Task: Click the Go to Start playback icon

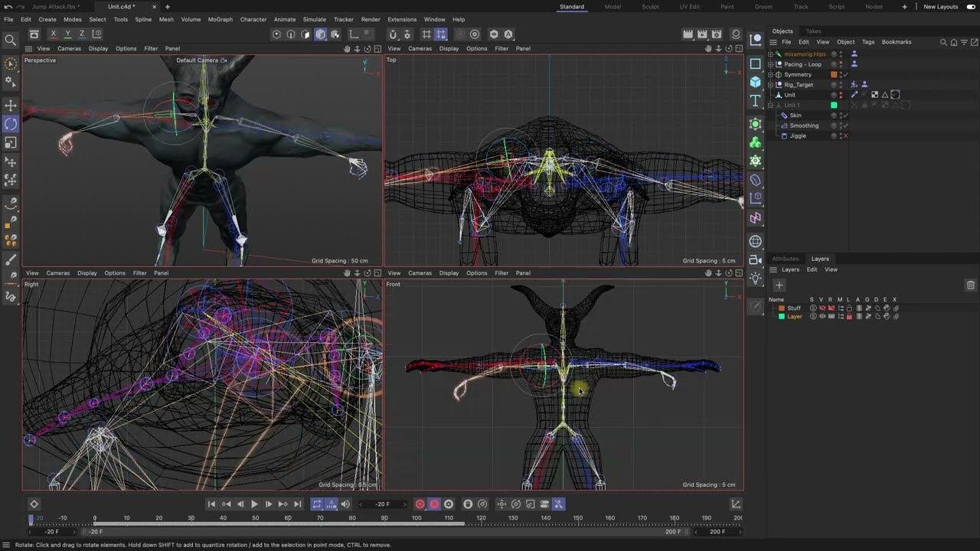Action: coord(211,504)
